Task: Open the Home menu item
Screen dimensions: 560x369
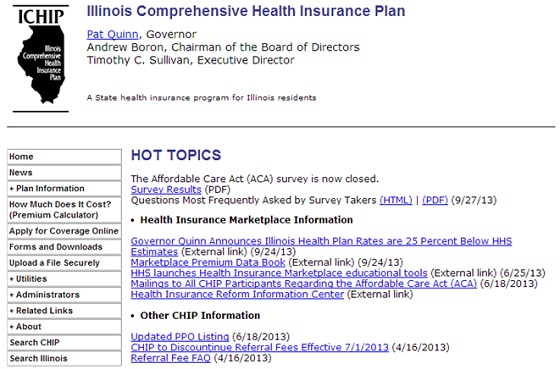Action: (64, 157)
